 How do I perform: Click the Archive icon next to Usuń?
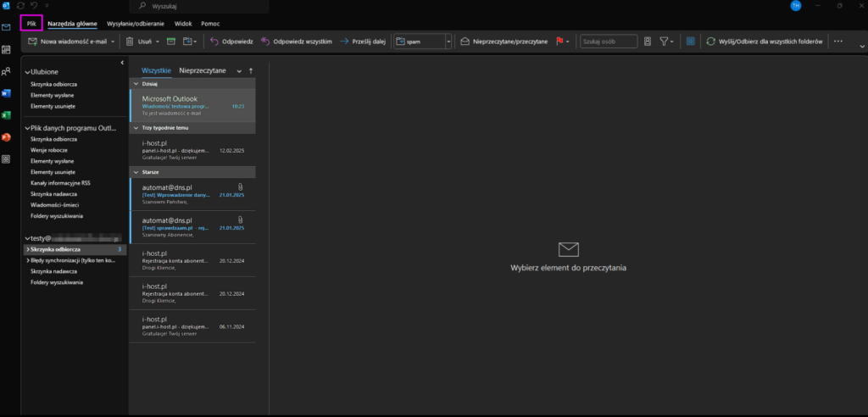coord(170,41)
